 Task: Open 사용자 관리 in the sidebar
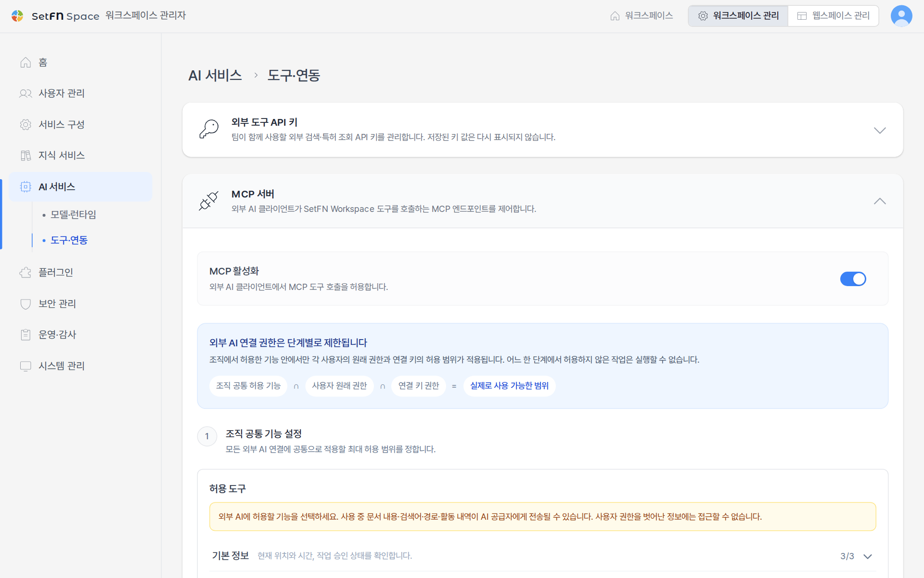tap(80, 93)
